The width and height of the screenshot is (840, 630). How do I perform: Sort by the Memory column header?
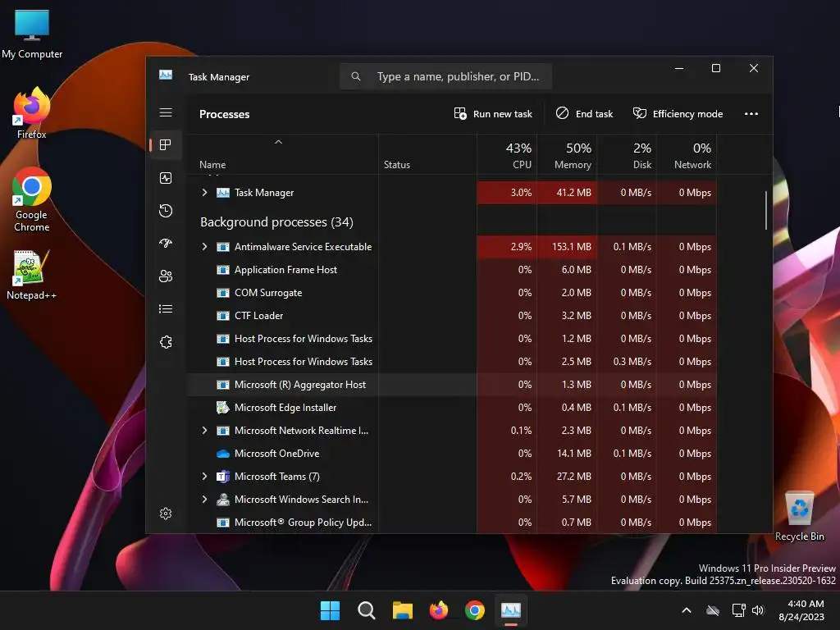[567, 155]
